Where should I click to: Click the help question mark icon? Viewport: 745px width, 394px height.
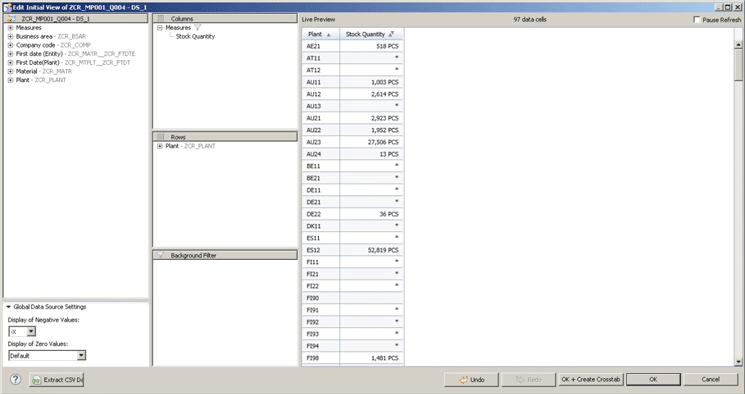15,379
